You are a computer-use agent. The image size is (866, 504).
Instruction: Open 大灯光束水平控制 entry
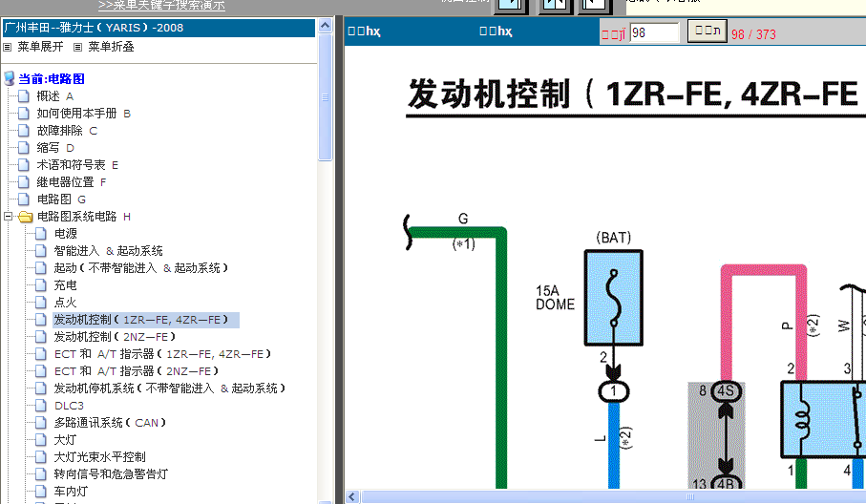100,456
